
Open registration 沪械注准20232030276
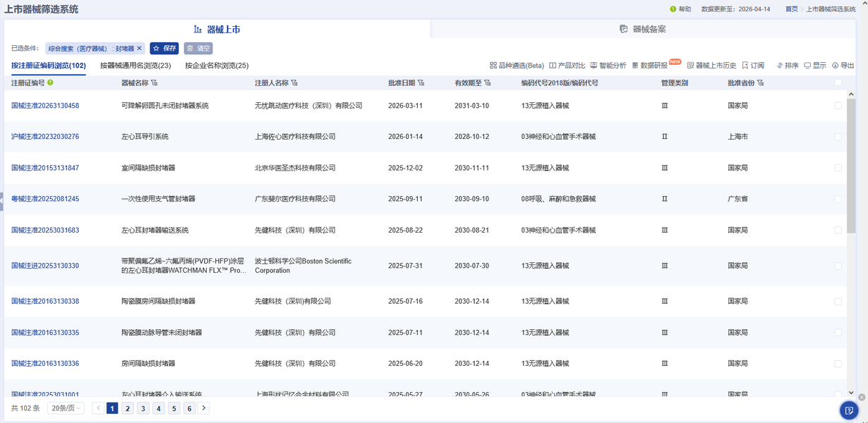tap(45, 137)
